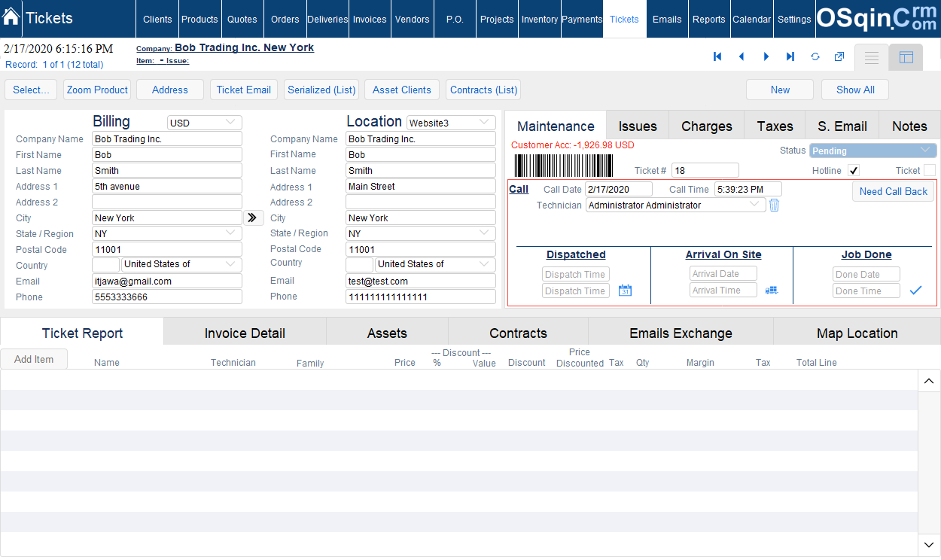
Task: Click the scroll up arrow in item list
Action: click(929, 381)
